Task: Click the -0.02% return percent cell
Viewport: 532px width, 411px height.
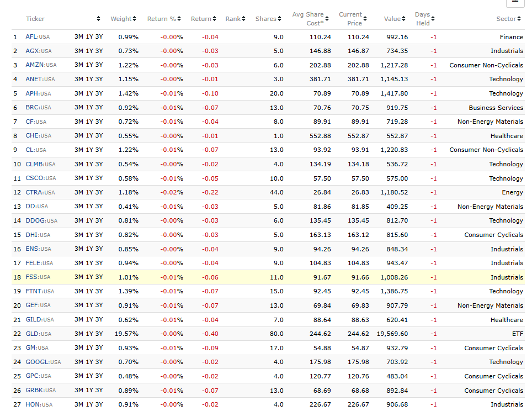Action: 172,192
